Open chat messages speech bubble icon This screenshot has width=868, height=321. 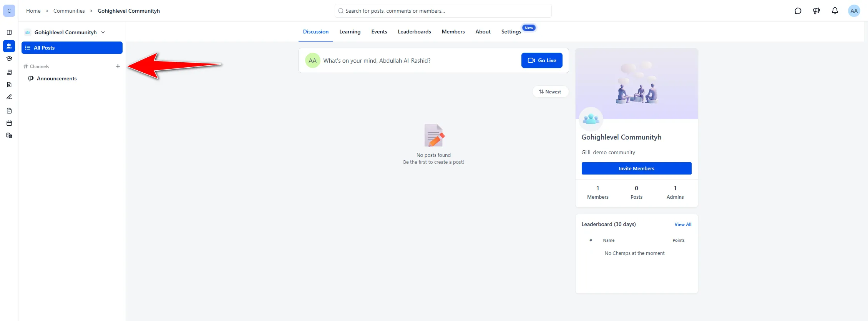[798, 11]
